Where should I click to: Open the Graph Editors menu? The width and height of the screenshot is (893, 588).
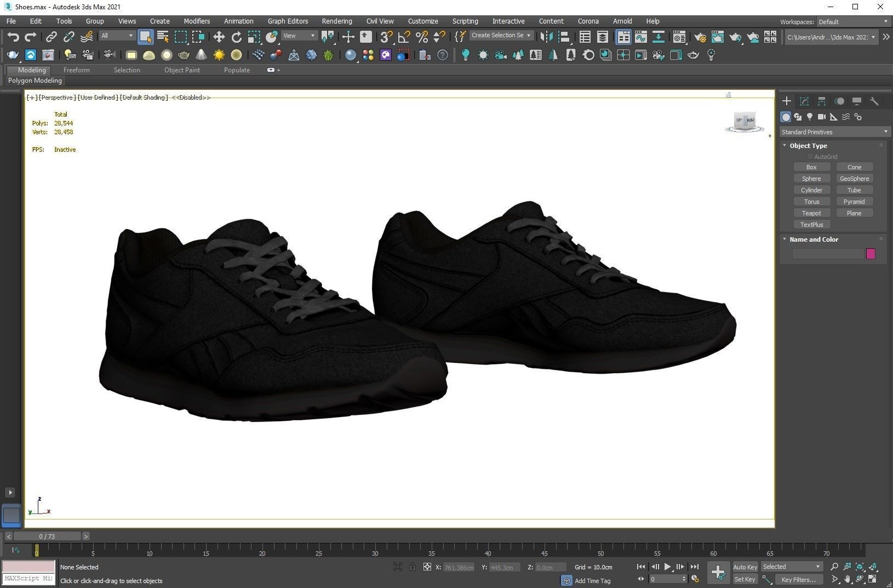point(288,21)
